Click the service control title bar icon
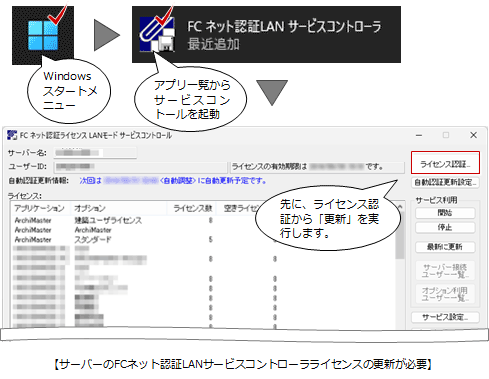The width and height of the screenshot is (489, 379). click(x=12, y=135)
